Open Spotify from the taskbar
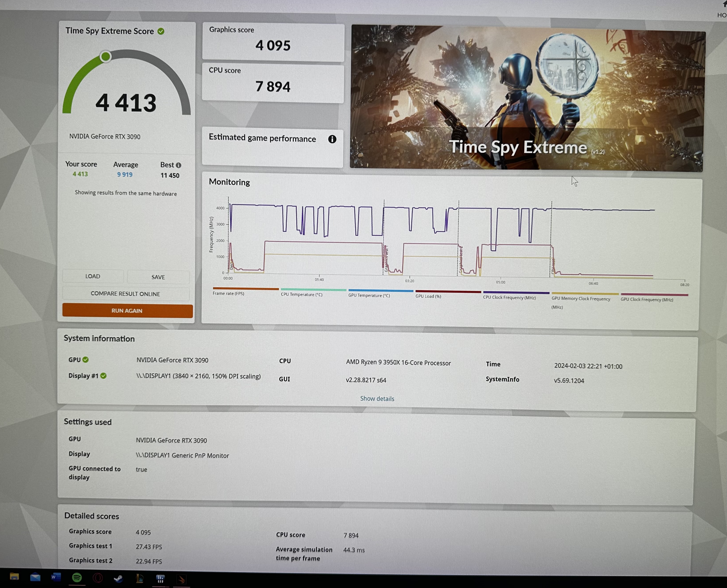The width and height of the screenshot is (727, 588). point(77,578)
